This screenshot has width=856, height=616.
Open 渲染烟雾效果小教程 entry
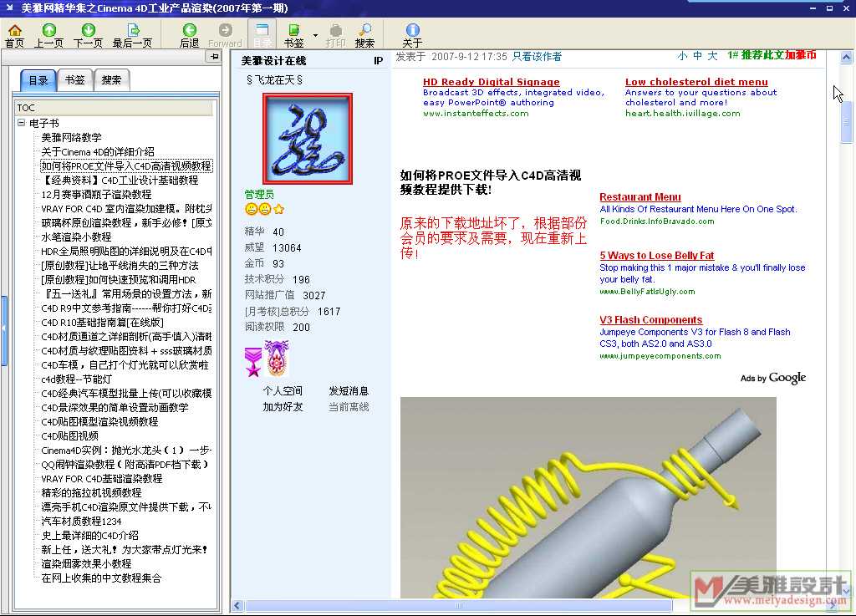click(86, 563)
